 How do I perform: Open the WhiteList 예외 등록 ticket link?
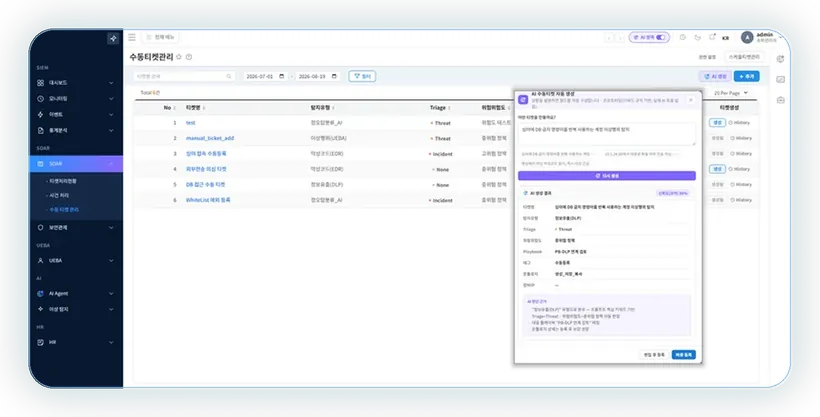pyautogui.click(x=208, y=200)
